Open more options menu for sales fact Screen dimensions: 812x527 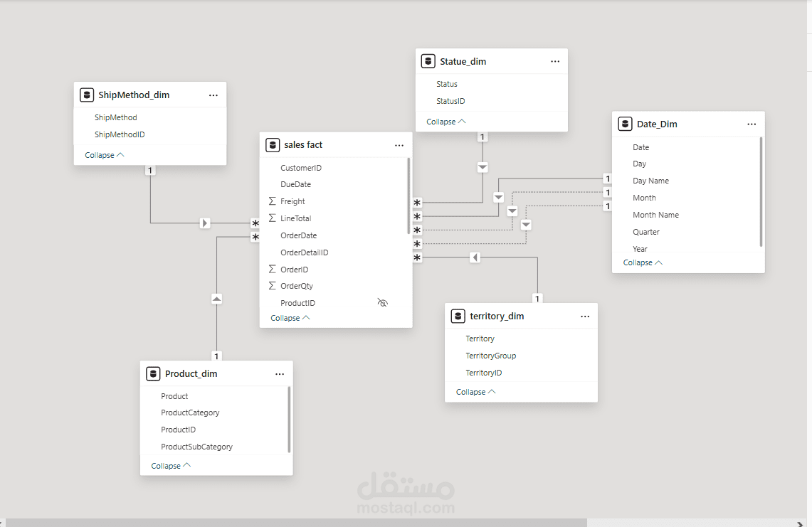coord(399,145)
